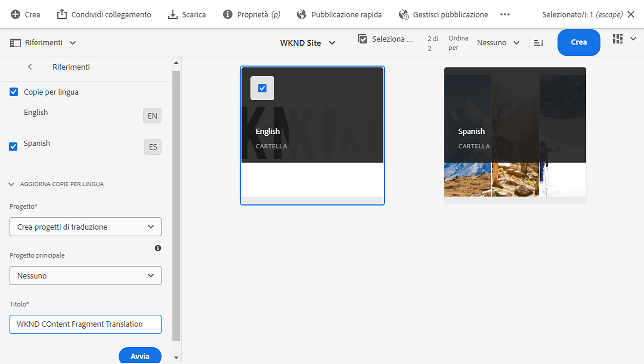
Task: Click the Scarica download icon
Action: (173, 14)
